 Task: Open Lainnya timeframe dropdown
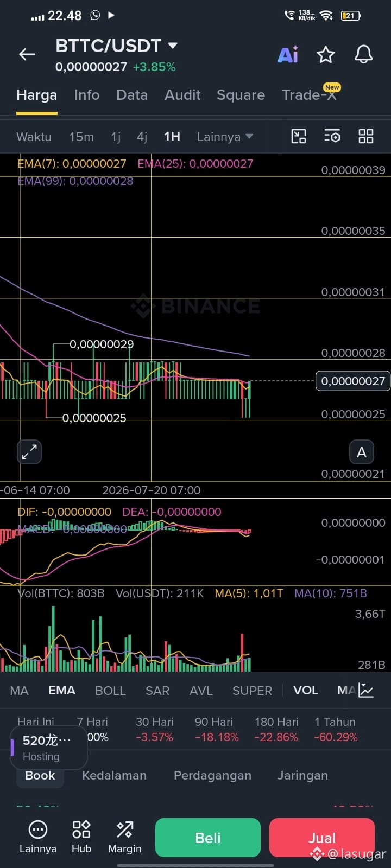click(225, 137)
